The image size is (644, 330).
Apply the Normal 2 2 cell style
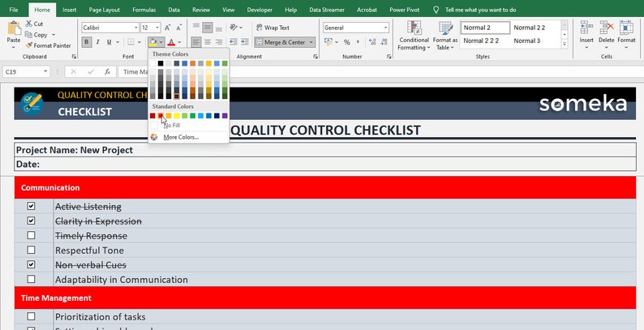coord(530,28)
